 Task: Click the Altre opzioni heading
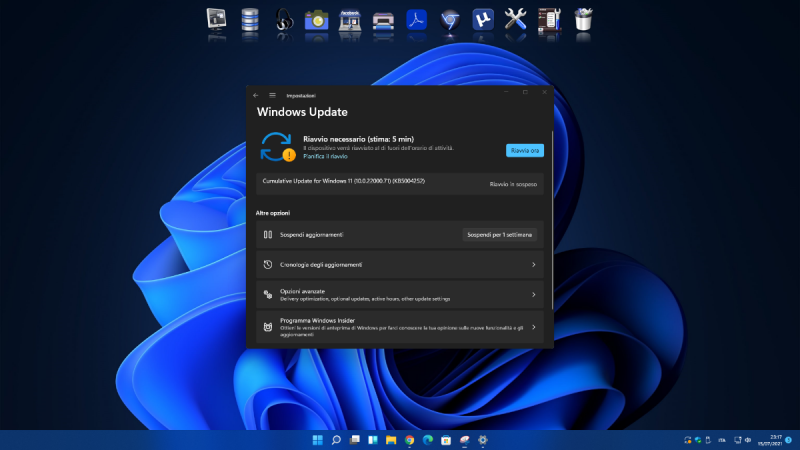272,213
